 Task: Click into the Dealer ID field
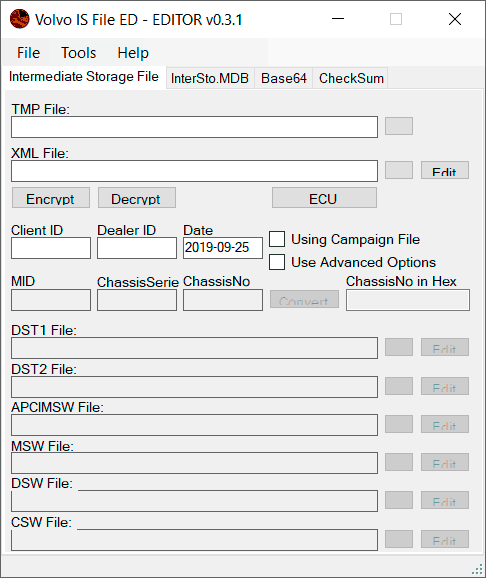137,248
